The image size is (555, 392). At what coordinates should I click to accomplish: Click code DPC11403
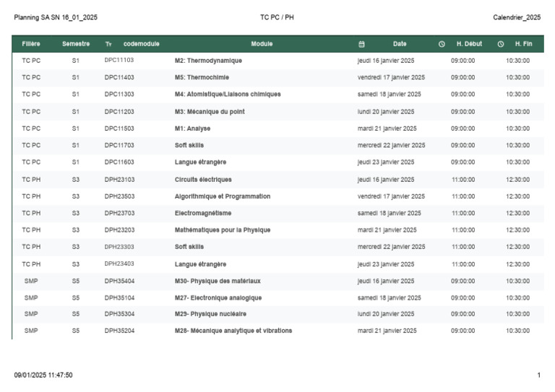(119, 77)
